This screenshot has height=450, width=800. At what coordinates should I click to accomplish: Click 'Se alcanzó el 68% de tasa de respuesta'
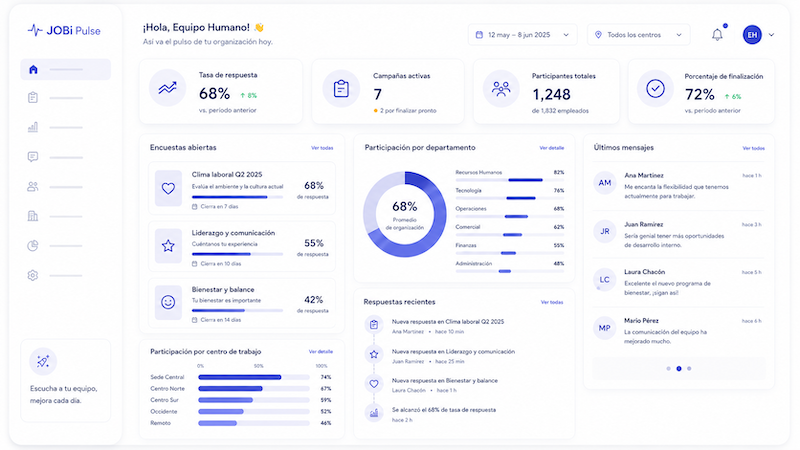[x=443, y=410]
